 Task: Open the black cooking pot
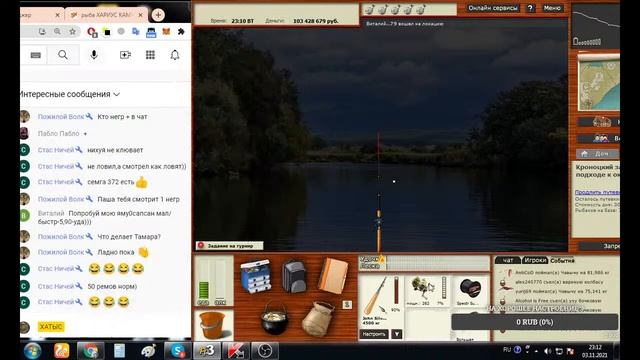(274, 319)
